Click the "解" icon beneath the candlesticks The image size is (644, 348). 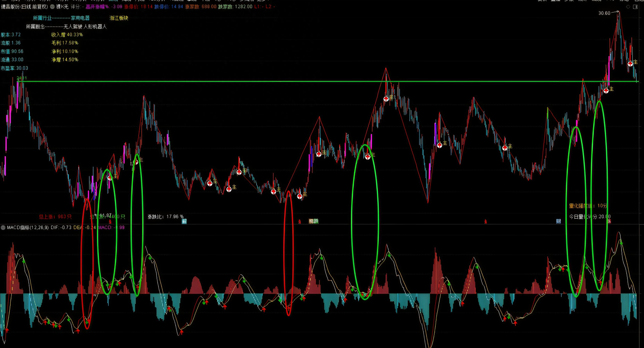point(184,222)
